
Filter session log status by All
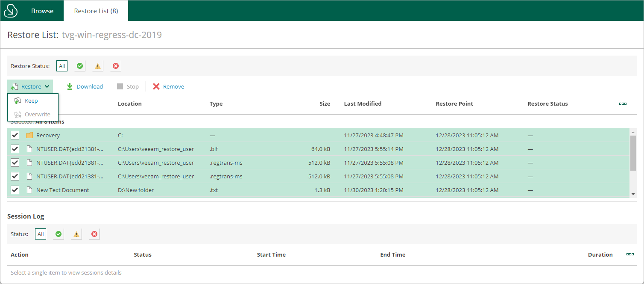pos(41,234)
